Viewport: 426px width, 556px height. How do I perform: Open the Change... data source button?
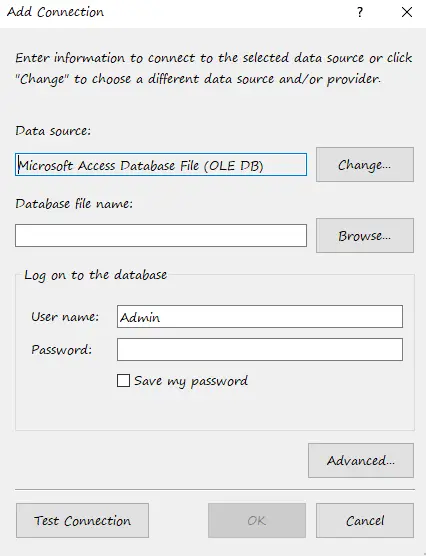(x=365, y=165)
